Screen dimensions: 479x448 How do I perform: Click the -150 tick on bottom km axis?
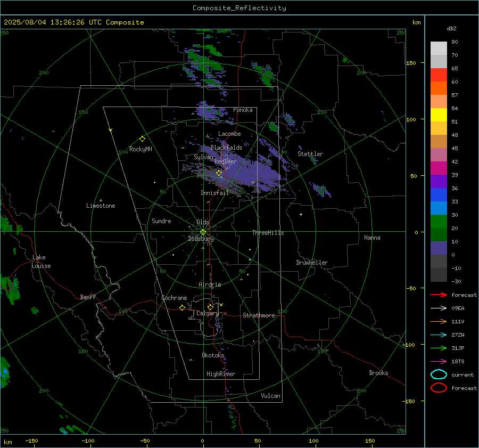(x=31, y=441)
